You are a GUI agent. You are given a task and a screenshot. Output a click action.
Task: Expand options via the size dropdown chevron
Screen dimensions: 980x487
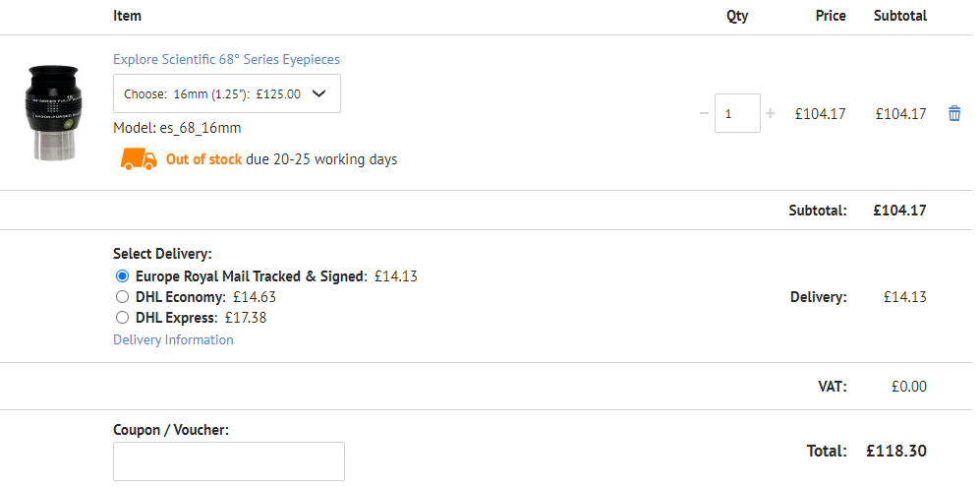[x=318, y=93]
